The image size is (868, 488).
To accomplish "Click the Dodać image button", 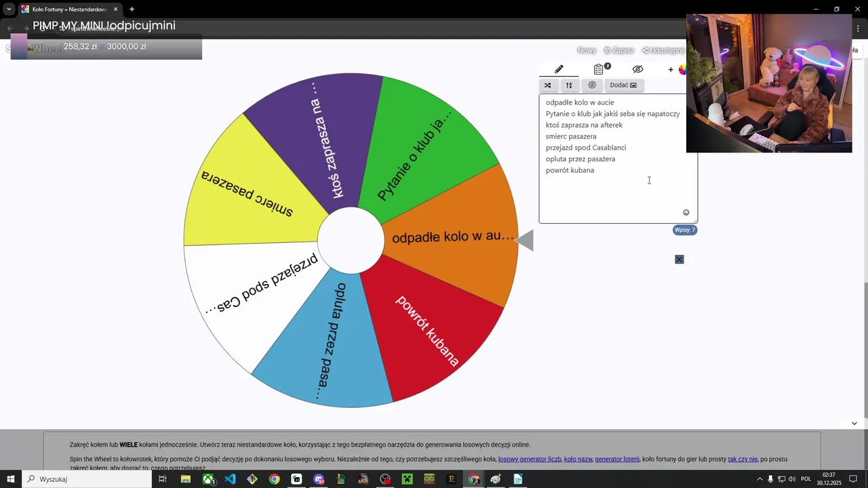I will [x=623, y=85].
